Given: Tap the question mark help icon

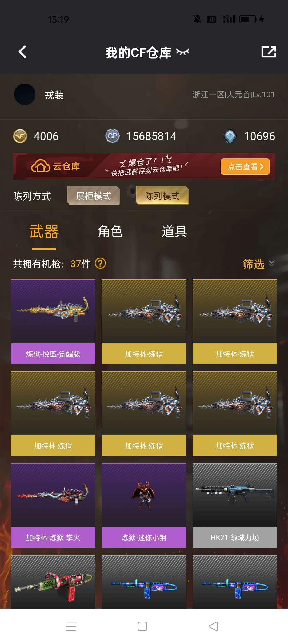Looking at the screenshot, I should 101,264.
